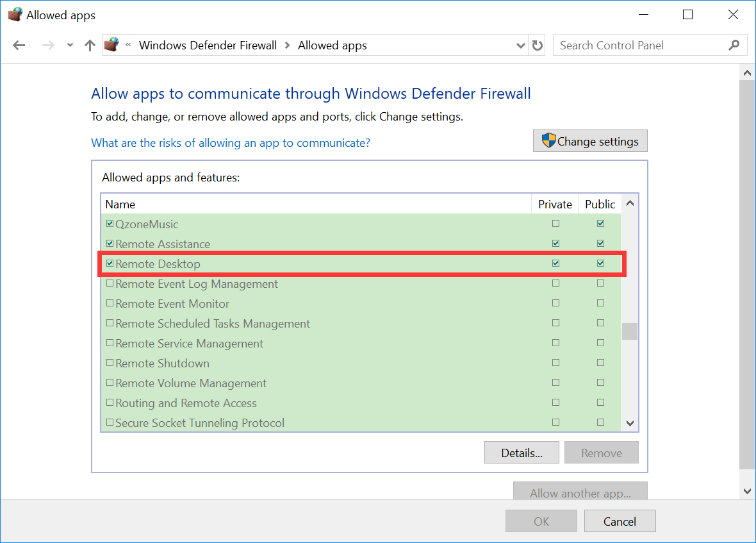Image resolution: width=756 pixels, height=543 pixels.
Task: Open the risks of allowing apps link
Action: [231, 142]
